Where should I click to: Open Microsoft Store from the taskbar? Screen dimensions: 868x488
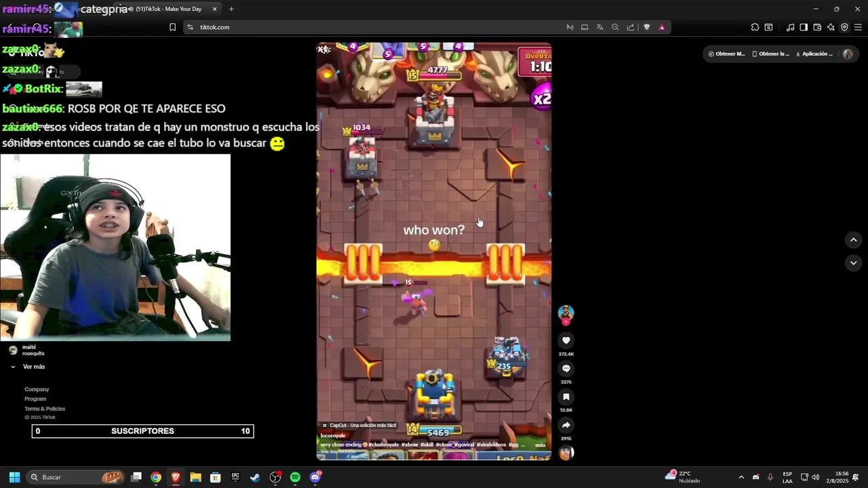coord(216,477)
